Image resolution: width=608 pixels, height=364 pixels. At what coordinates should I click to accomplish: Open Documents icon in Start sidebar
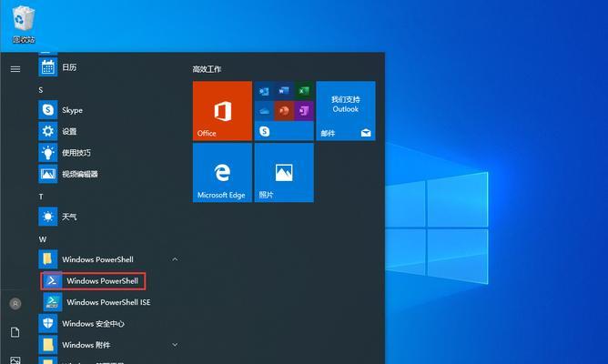pos(15,332)
